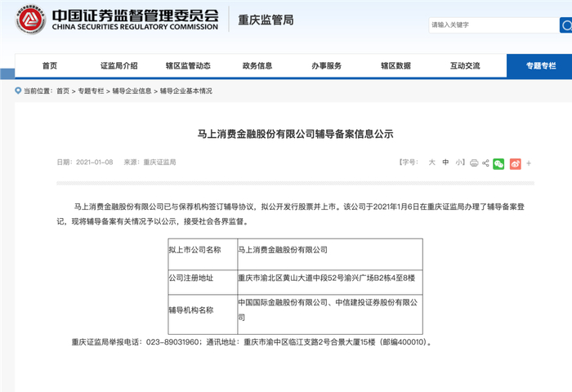Image resolution: width=572 pixels, height=392 pixels.
Task: Open the 证监局介绍 navigation tab
Action: pos(119,65)
